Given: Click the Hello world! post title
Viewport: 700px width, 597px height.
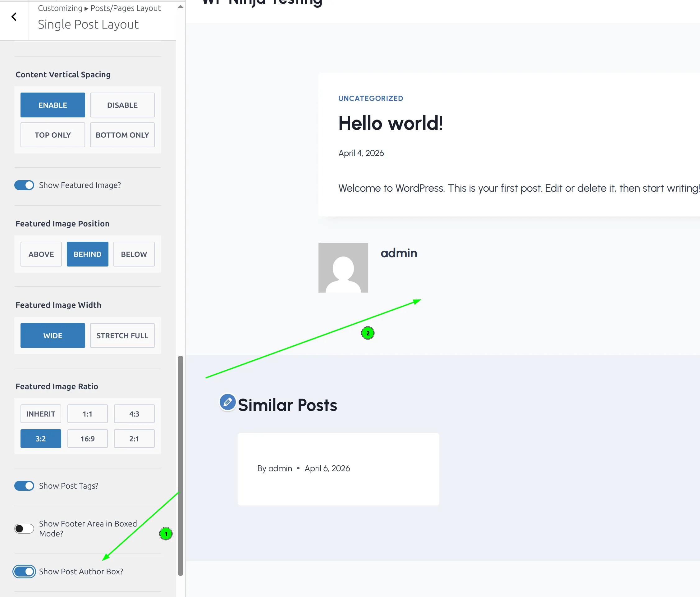Looking at the screenshot, I should coord(390,123).
